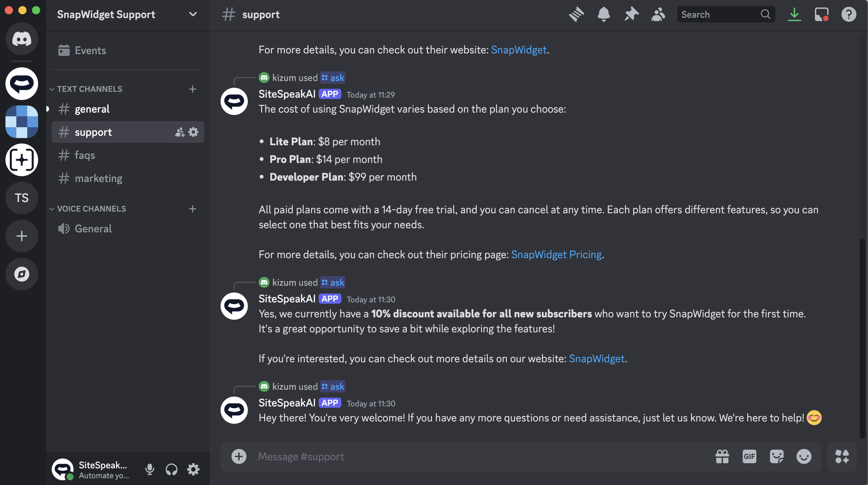868x485 pixels.
Task: Deafen audio with headphones icon
Action: point(171,469)
